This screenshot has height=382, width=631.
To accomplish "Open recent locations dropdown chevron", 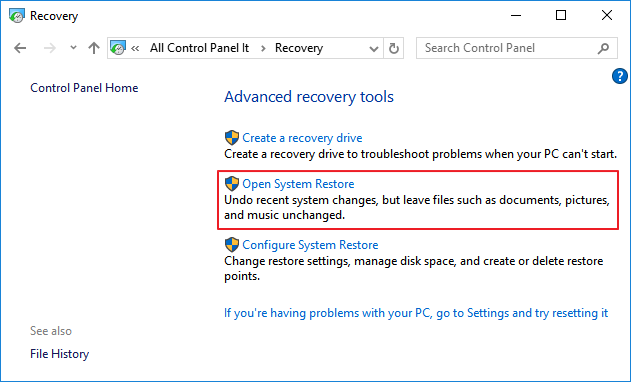I will coord(73,47).
